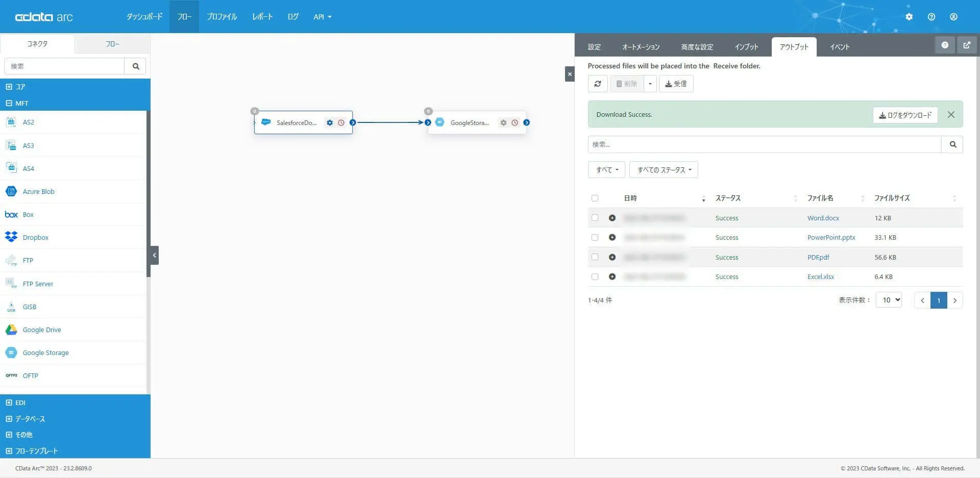
Task: Switch to the インプット tab
Action: pos(746,47)
